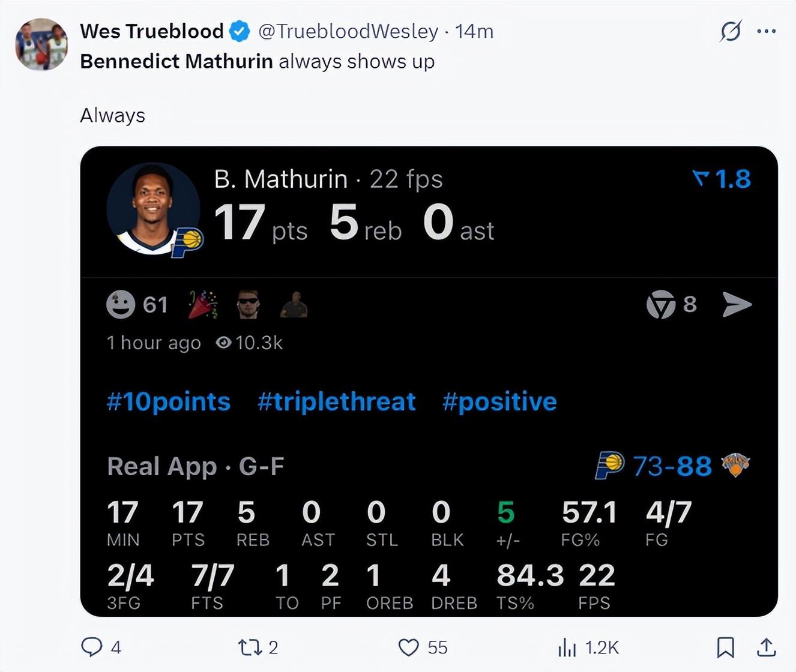796x672 pixels.
Task: Click the smiley reaction icon
Action: pyautogui.click(x=121, y=304)
